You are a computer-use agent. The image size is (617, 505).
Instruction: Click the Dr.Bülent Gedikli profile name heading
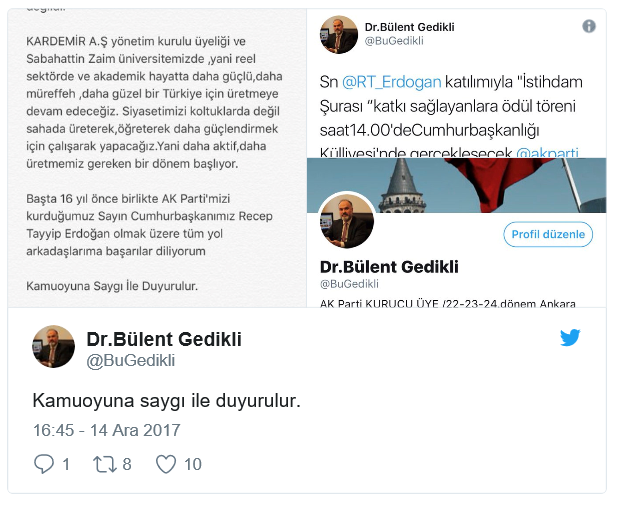(389, 267)
